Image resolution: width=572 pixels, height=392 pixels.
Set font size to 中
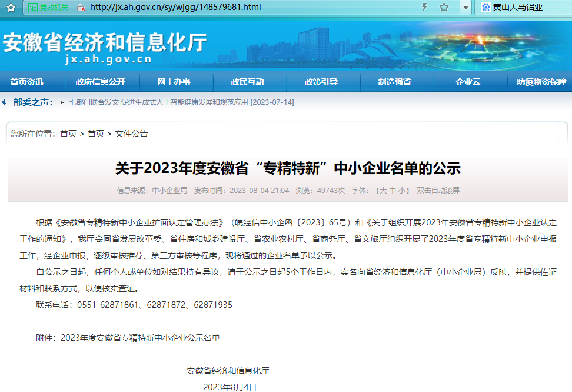click(393, 191)
